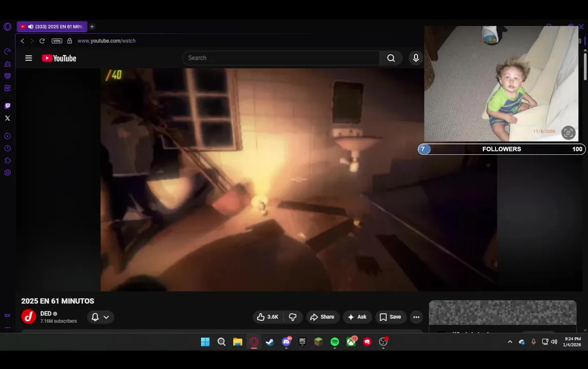588x369 pixels.
Task: Open more actions three-dot menu
Action: click(416, 317)
